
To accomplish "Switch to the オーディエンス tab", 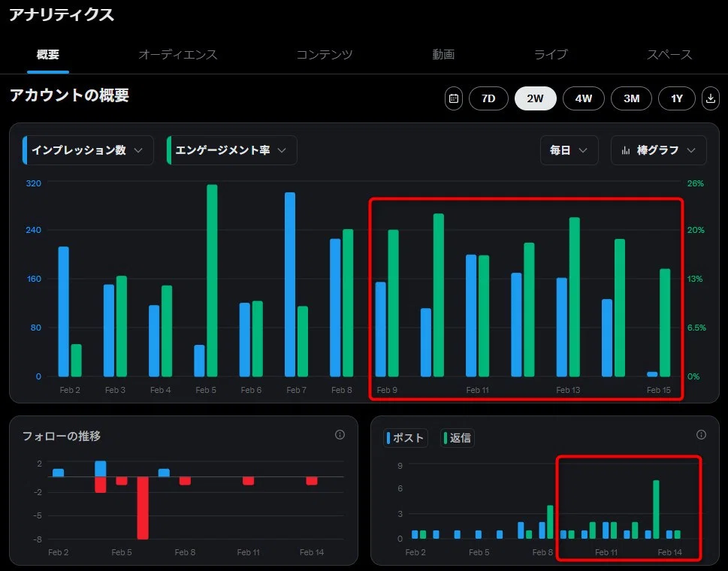I will click(178, 54).
